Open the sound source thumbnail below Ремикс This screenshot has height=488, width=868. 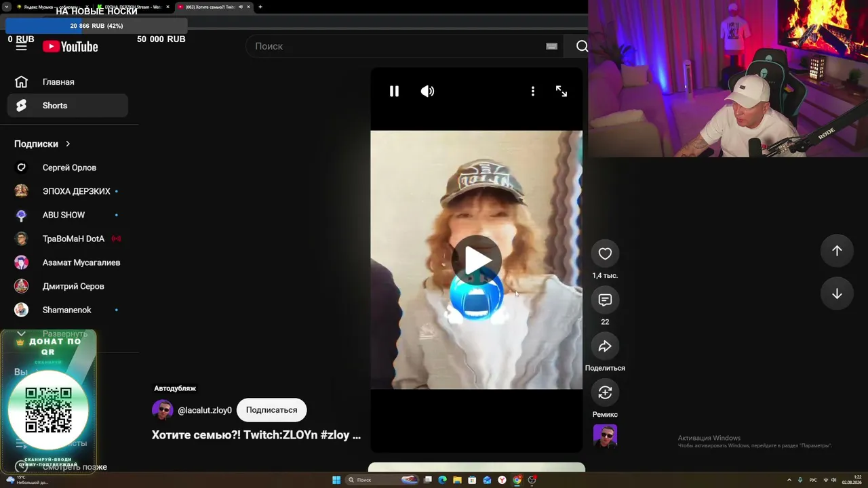click(605, 436)
